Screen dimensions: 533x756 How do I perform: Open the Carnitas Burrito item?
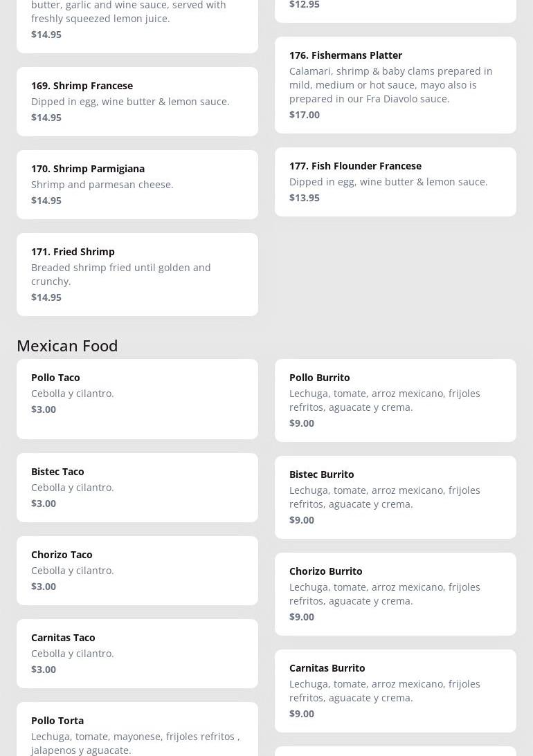[x=395, y=691]
